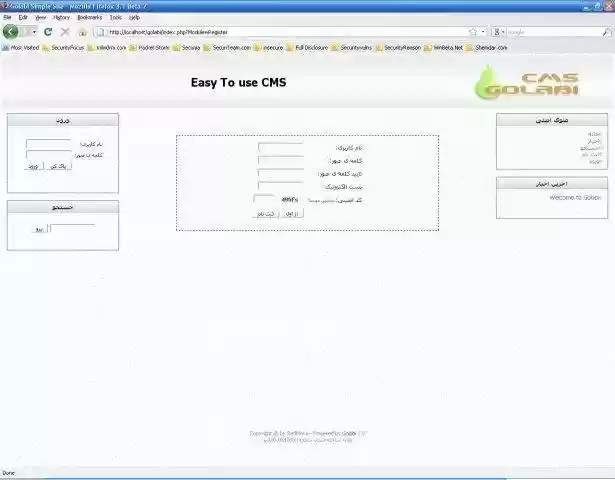Open the SecurityReason bookmark
This screenshot has height=480, width=615.
[x=398, y=47]
